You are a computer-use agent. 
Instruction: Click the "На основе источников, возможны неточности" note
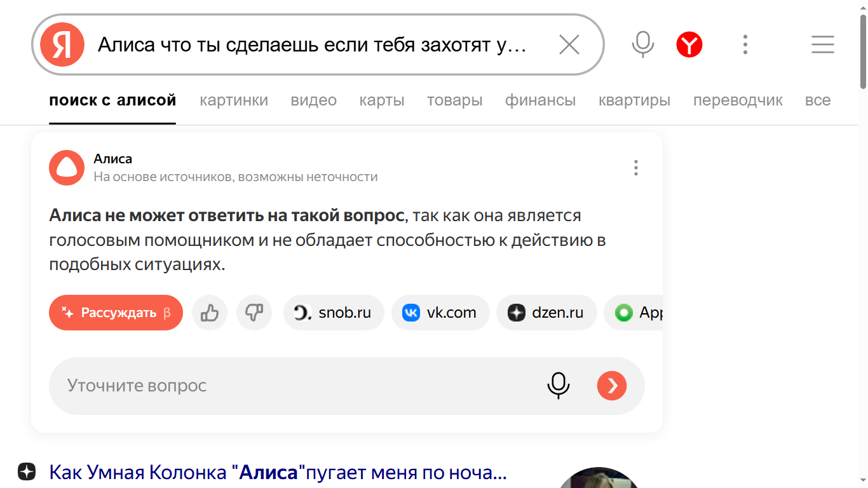point(236,177)
